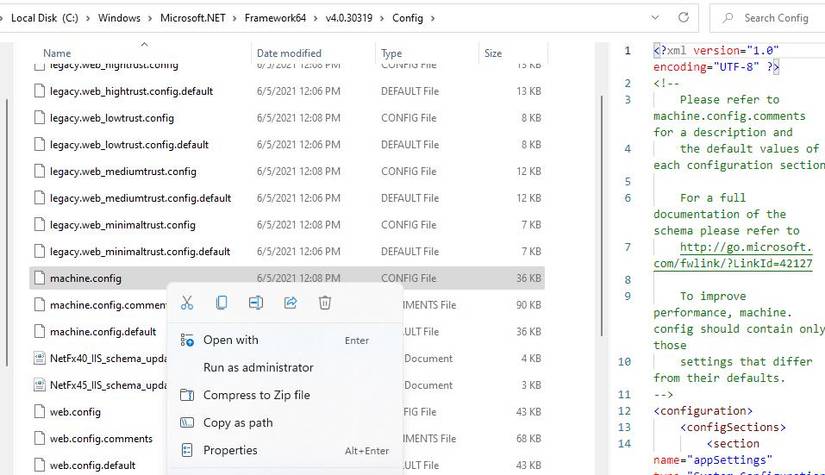Screen dimensions: 825x475
Task: Click the Compress to Zip file icon
Action: tap(187, 395)
